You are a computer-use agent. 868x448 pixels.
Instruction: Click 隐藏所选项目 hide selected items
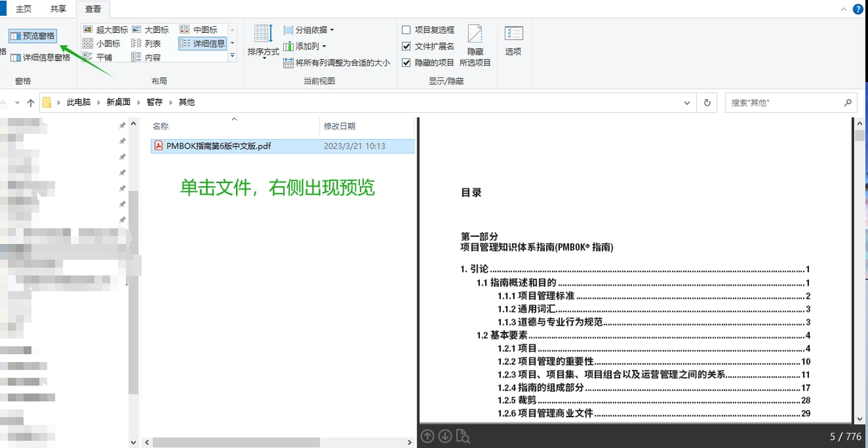[x=475, y=45]
